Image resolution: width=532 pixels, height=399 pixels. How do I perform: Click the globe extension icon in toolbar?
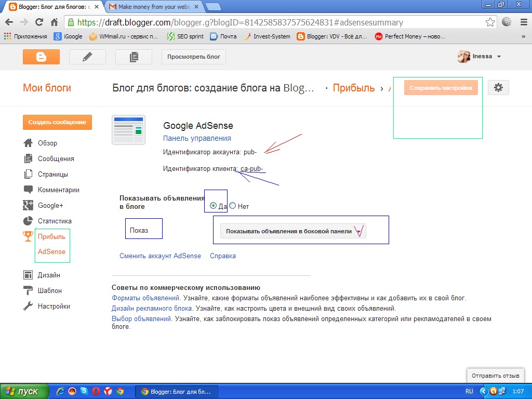(x=507, y=22)
